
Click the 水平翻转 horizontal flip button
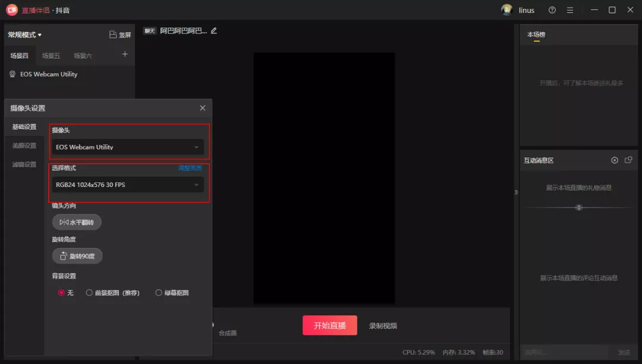(77, 222)
